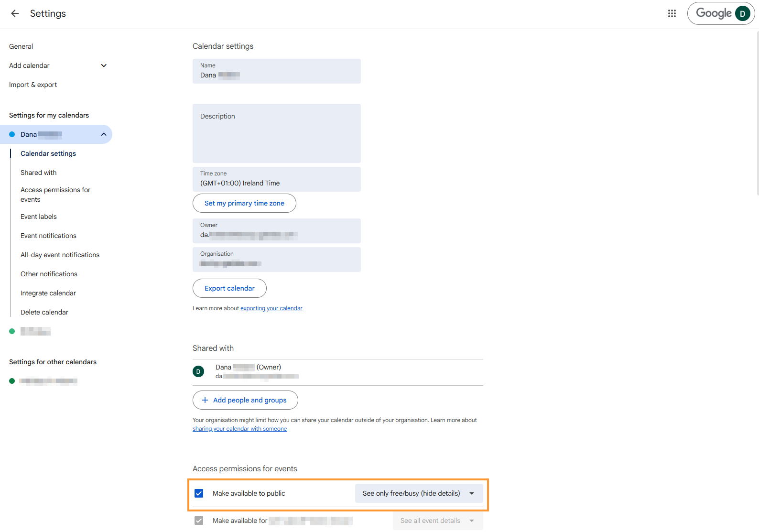The width and height of the screenshot is (759, 532).
Task: Open General settings
Action: click(21, 46)
